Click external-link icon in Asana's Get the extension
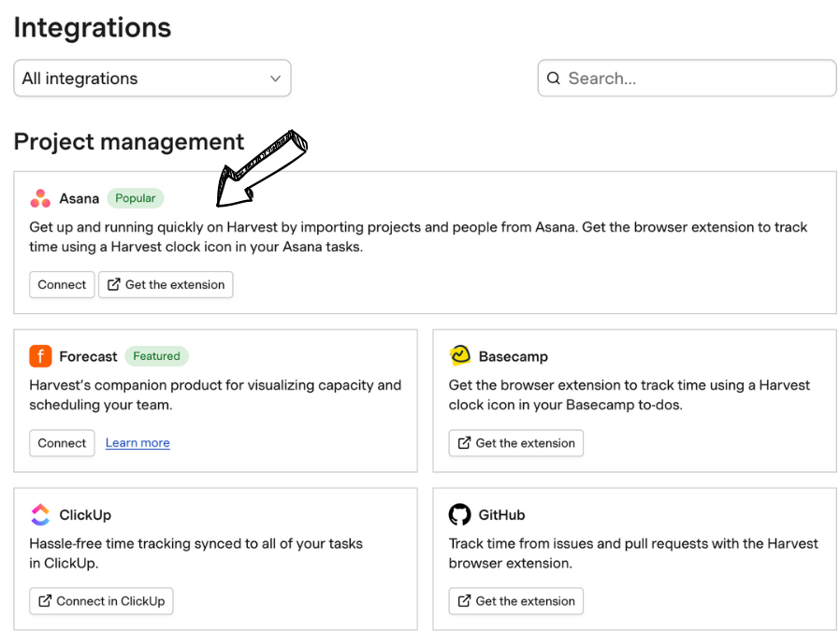The image size is (840, 631). (113, 284)
